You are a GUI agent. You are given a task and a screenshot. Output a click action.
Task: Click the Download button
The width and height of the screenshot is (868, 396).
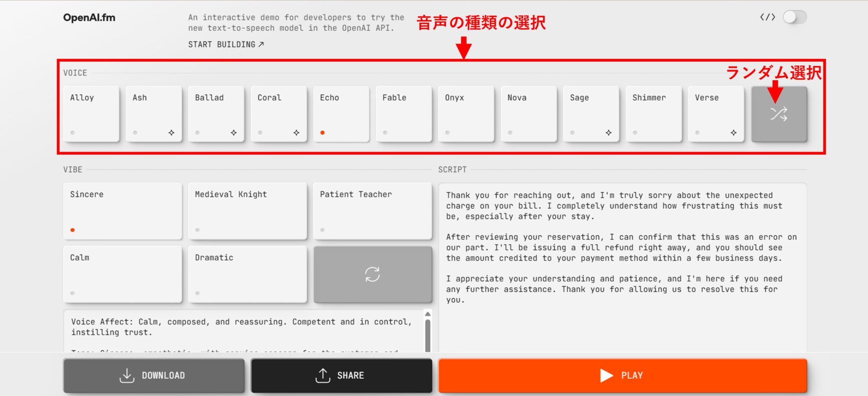154,376
